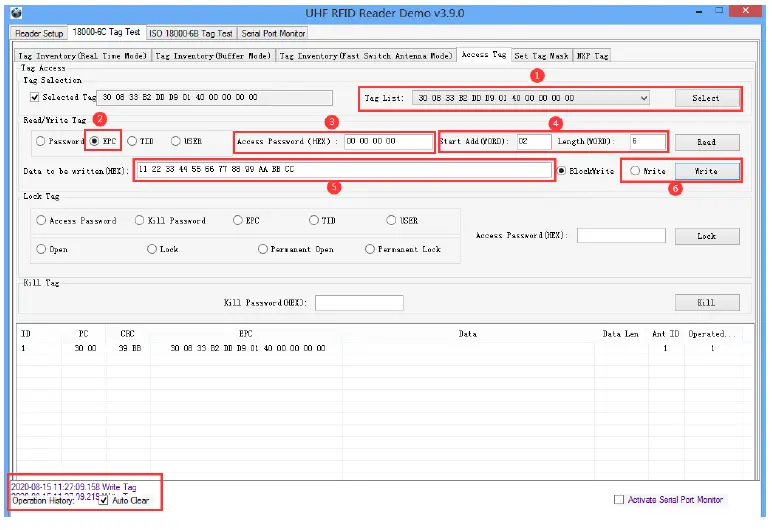Click the app icon in the title bar
The height and width of the screenshot is (530, 772).
16,13
